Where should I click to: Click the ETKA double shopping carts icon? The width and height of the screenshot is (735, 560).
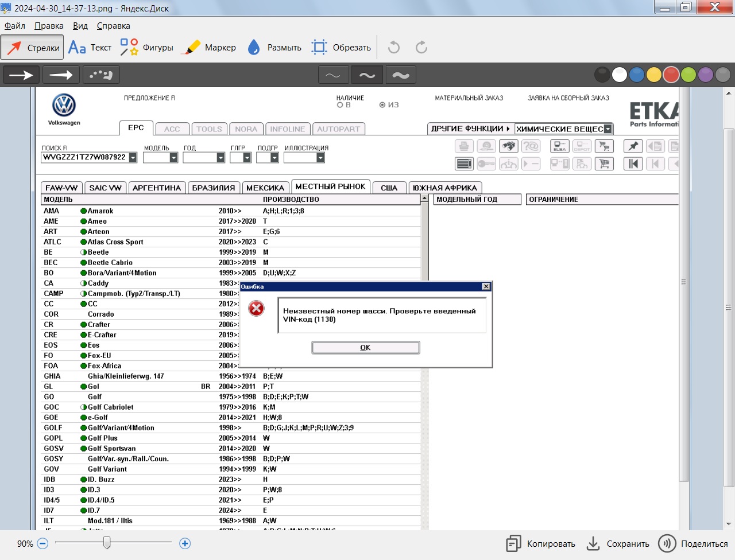[604, 146]
